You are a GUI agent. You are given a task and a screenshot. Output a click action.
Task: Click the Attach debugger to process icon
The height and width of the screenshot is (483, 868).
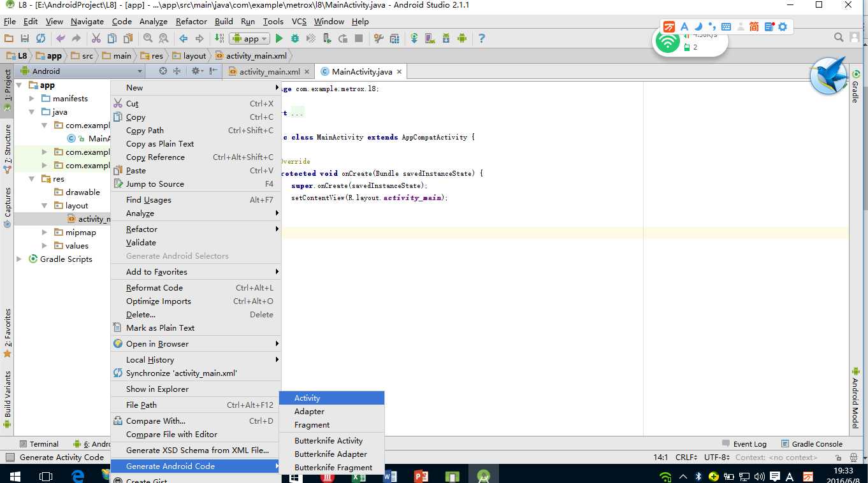(x=327, y=38)
